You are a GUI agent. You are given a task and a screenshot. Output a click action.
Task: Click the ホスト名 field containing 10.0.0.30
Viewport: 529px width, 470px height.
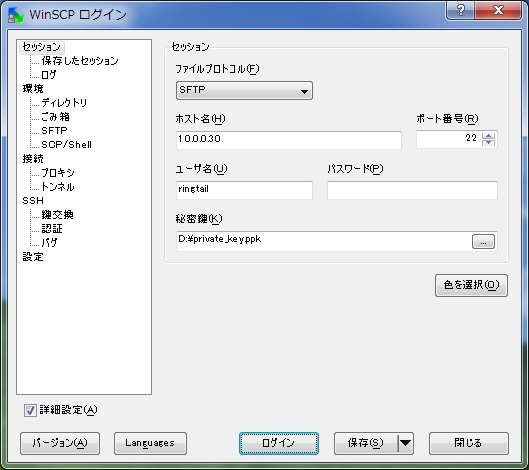(x=289, y=140)
